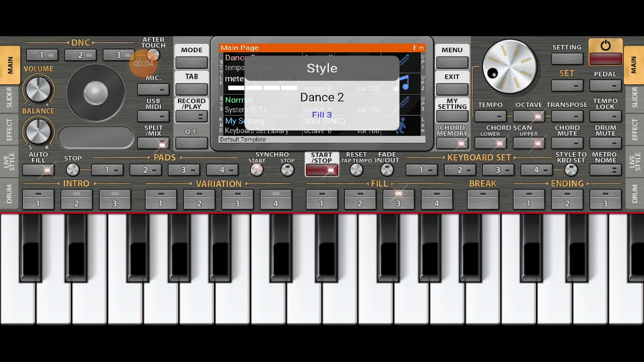Screen dimensions: 644x362
Task: Open the right EFFECT tab
Action: pyautogui.click(x=635, y=130)
